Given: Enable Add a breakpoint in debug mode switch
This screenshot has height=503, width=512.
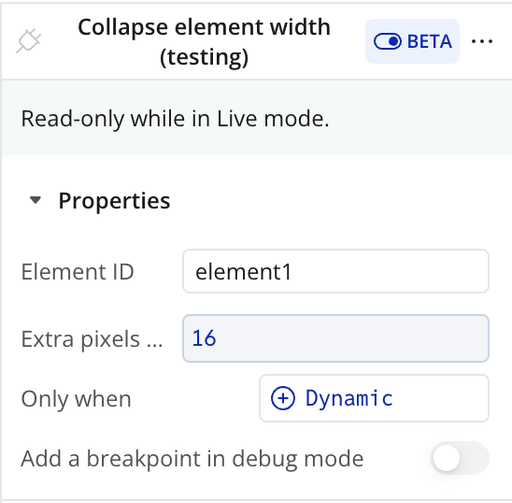Looking at the screenshot, I should tap(460, 458).
